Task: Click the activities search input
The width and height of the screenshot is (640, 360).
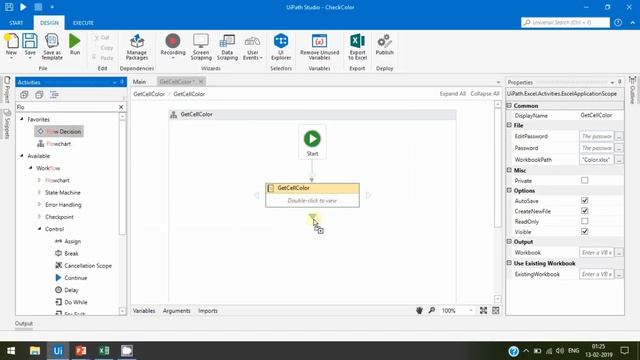Action: [67, 107]
